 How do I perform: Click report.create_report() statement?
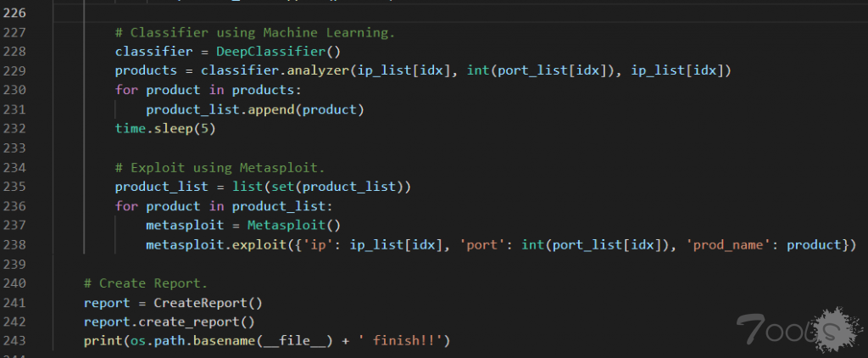(x=169, y=322)
